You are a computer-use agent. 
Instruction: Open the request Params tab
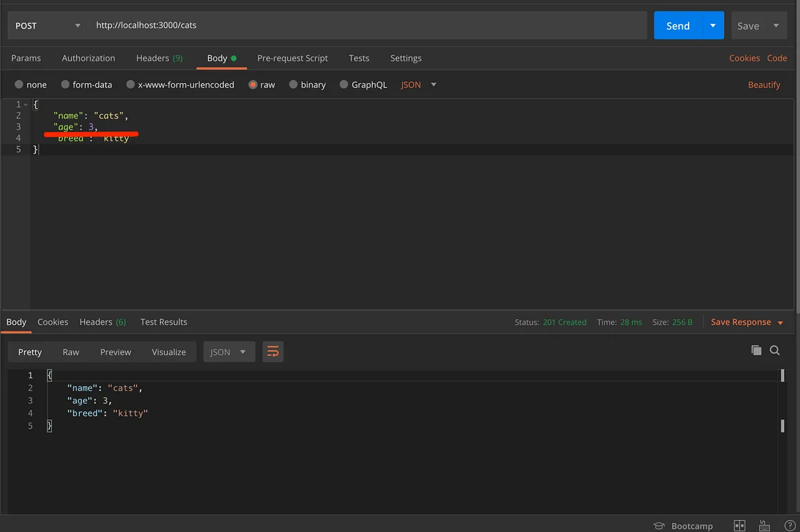pyautogui.click(x=26, y=58)
